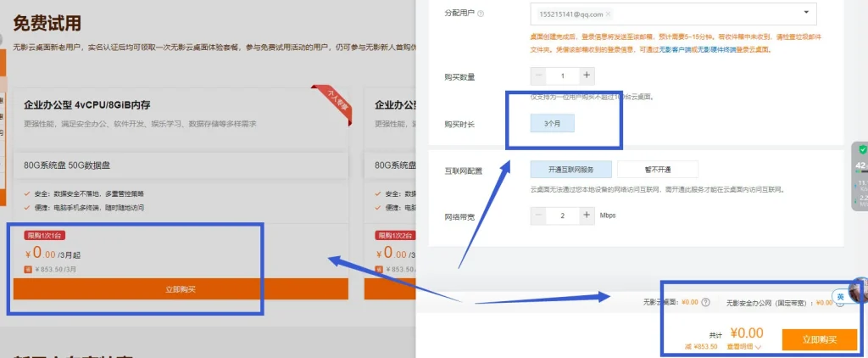
Task: Click 立即购买 beside the 共计 total
Action: pyautogui.click(x=820, y=339)
